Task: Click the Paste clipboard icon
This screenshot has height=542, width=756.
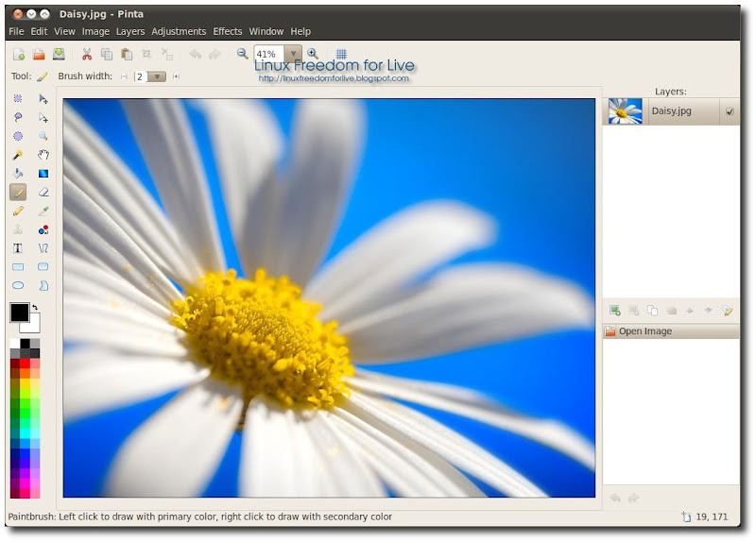Action: [127, 54]
